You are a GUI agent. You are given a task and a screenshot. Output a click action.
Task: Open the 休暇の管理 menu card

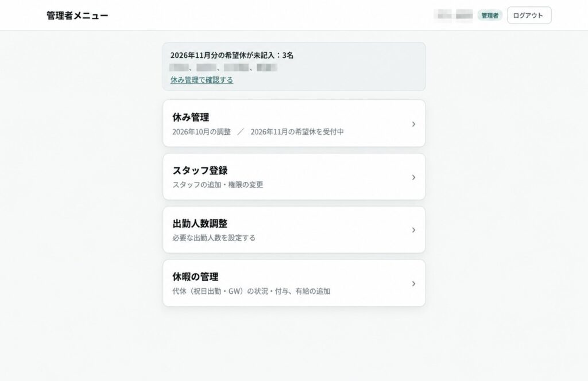click(294, 283)
